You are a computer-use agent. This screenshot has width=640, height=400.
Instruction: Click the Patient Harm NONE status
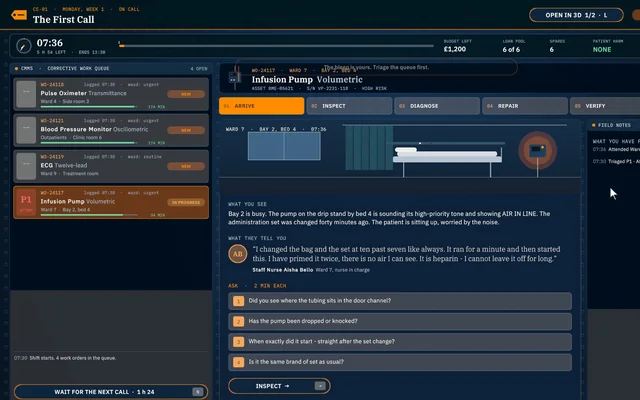[602, 49]
